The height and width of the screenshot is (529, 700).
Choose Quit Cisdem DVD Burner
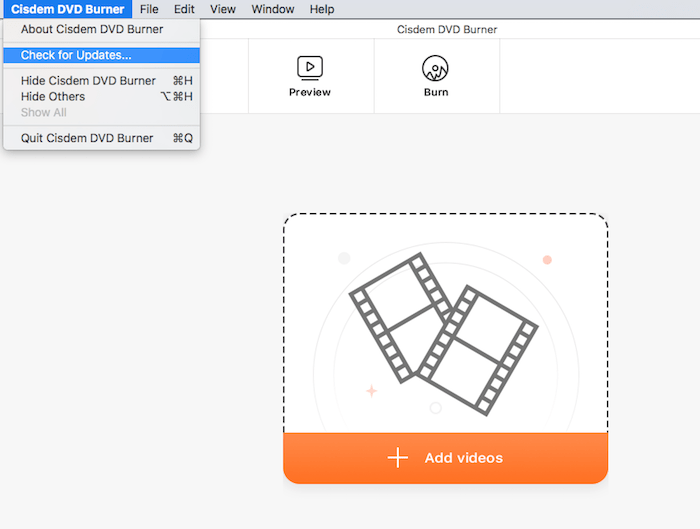click(87, 138)
